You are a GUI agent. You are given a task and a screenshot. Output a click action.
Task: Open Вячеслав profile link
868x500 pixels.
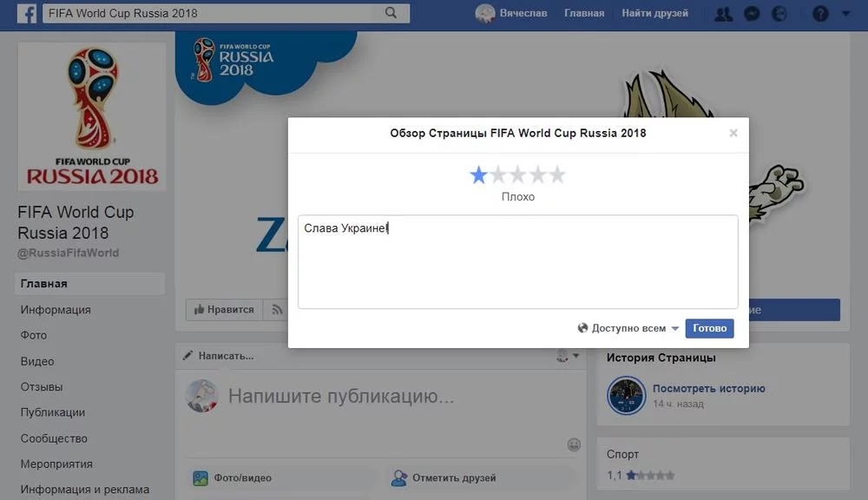(523, 13)
